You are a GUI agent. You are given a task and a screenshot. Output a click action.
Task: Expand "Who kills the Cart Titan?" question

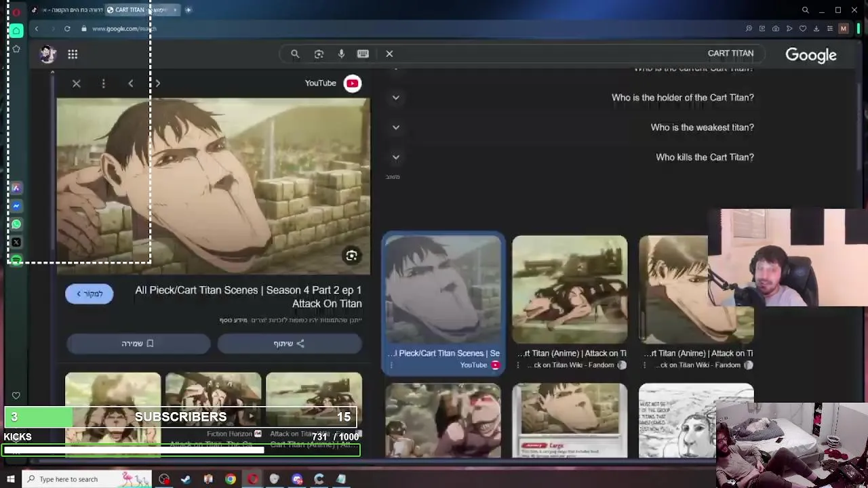point(705,157)
